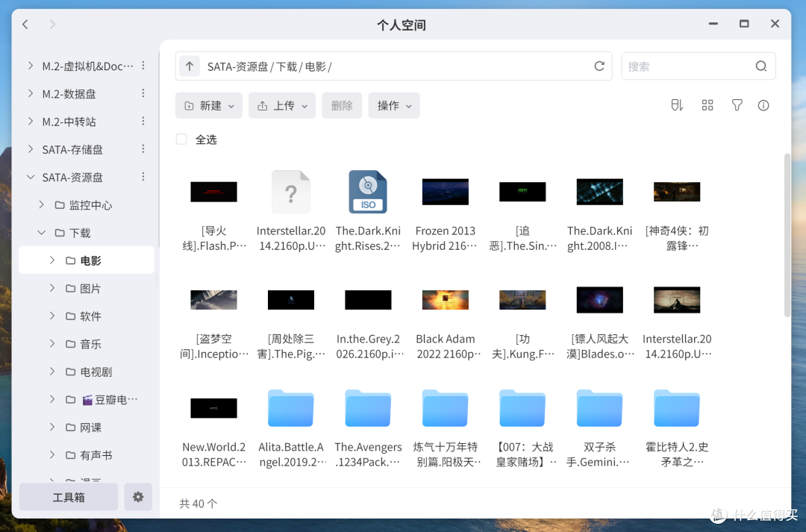
Task: Select the [镖人风起大漠]Blades video
Action: coord(599,300)
